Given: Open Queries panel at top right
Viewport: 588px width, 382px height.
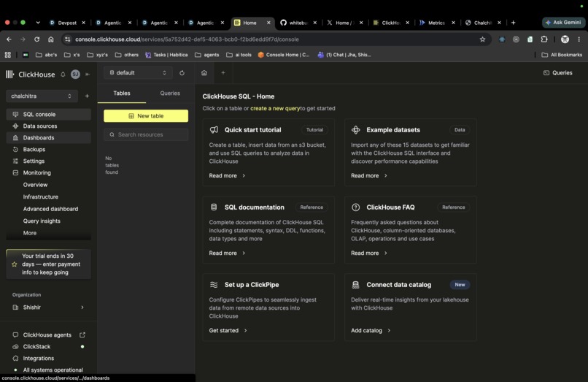Looking at the screenshot, I should (558, 73).
